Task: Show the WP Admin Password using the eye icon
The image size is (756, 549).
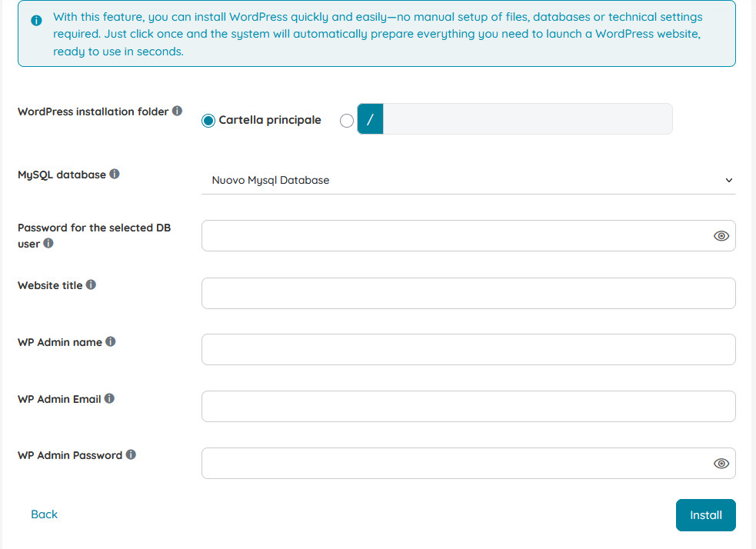Action: [x=721, y=463]
